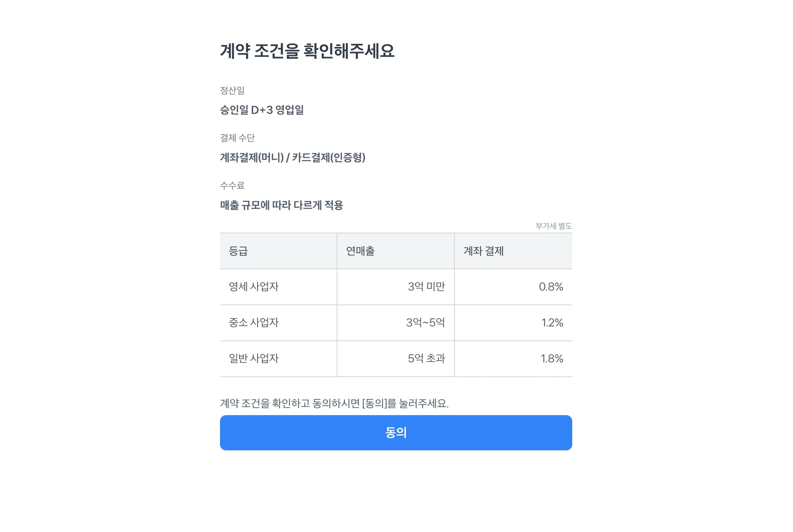Click the 계좌결제(머니) / 카드결제(인증형) text
793x532 pixels.
[293, 157]
